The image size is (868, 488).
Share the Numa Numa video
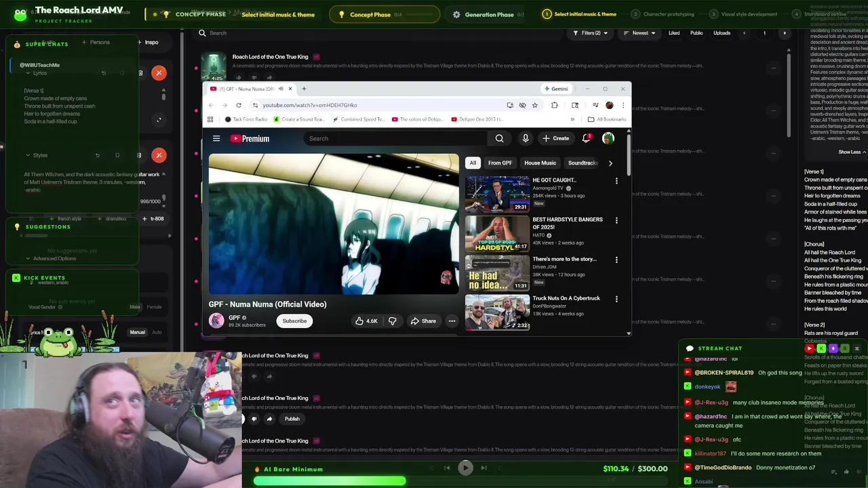[x=423, y=321]
